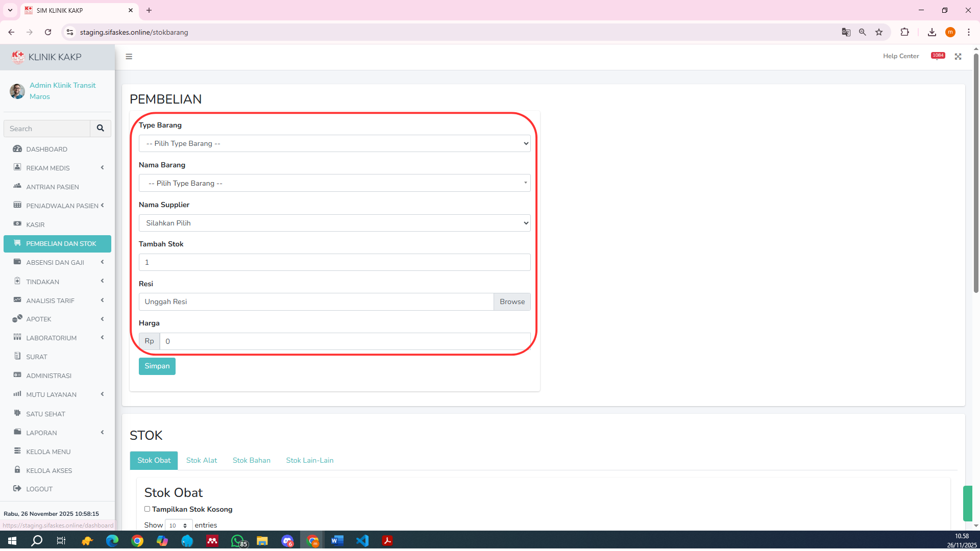Click the Simpan button

coord(157,366)
